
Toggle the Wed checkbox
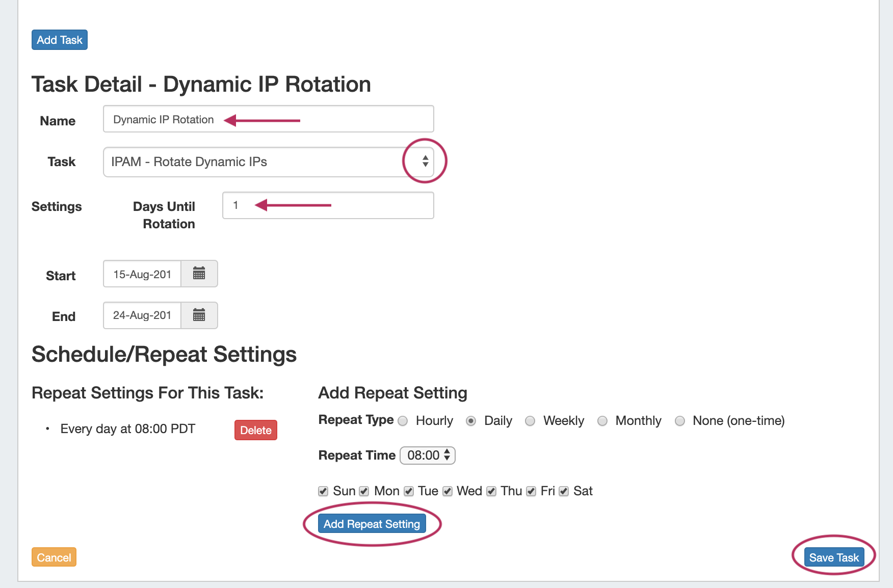(x=448, y=491)
